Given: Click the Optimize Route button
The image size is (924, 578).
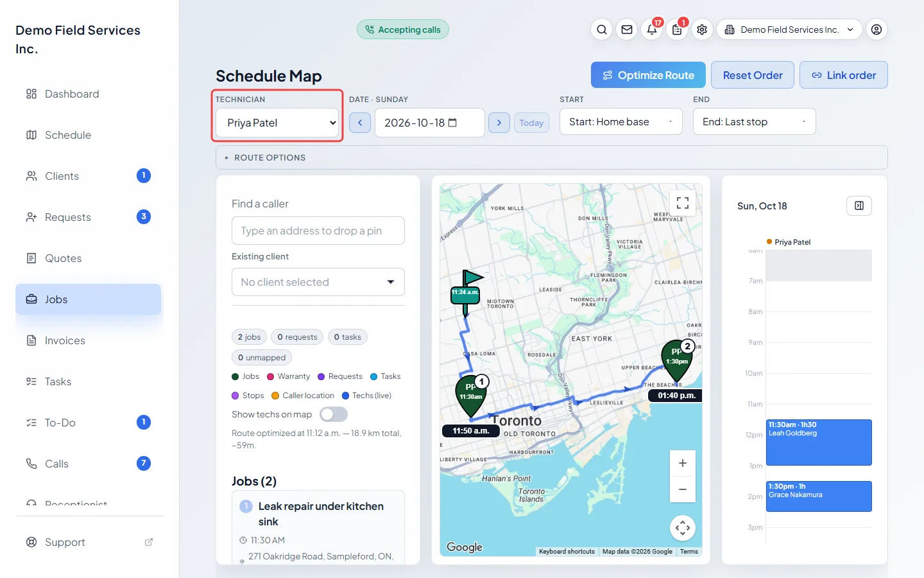Looking at the screenshot, I should coord(648,75).
